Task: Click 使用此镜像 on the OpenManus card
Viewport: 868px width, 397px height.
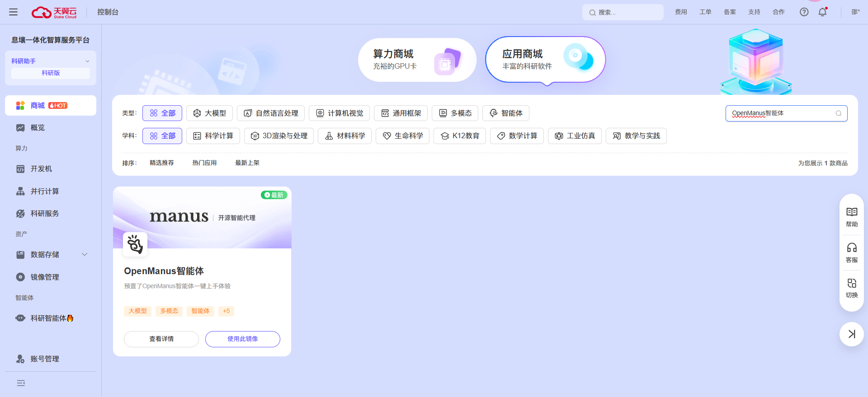Action: [x=243, y=339]
